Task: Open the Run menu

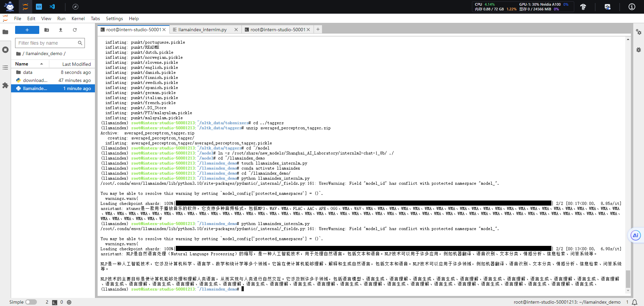Action: [x=61, y=18]
